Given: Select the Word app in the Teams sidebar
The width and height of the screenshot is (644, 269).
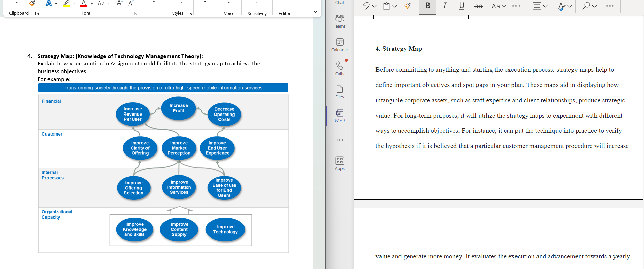Looking at the screenshot, I should 339,116.
